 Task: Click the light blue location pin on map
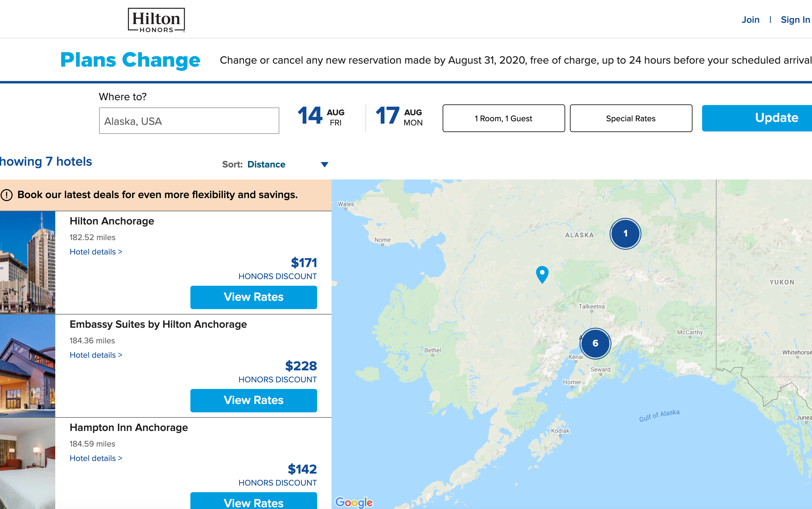542,274
